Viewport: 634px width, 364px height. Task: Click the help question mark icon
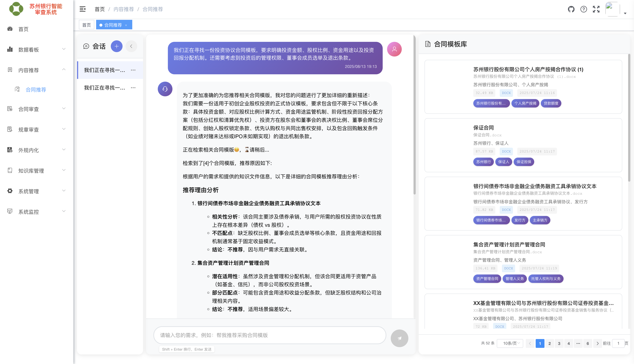click(584, 9)
